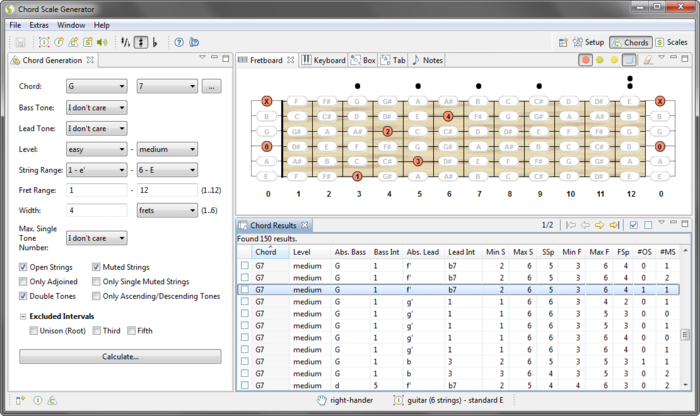Go to last results page arrow
Viewport: 700px width, 416px height.
pos(614,225)
